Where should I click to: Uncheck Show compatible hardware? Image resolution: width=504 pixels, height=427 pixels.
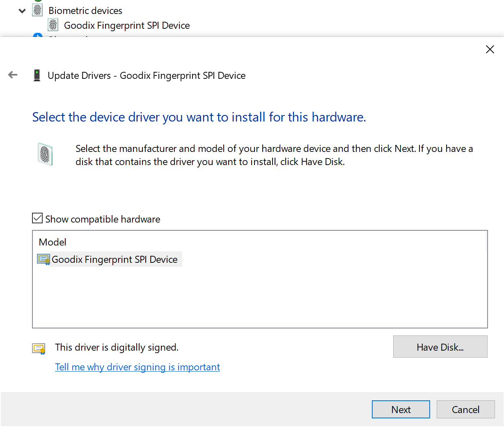37,218
